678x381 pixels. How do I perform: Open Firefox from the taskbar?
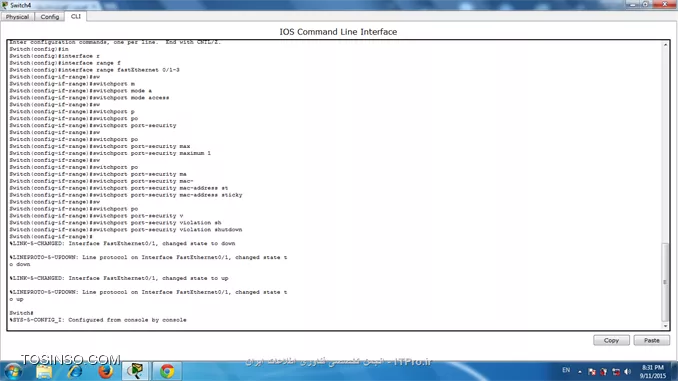pyautogui.click(x=105, y=371)
